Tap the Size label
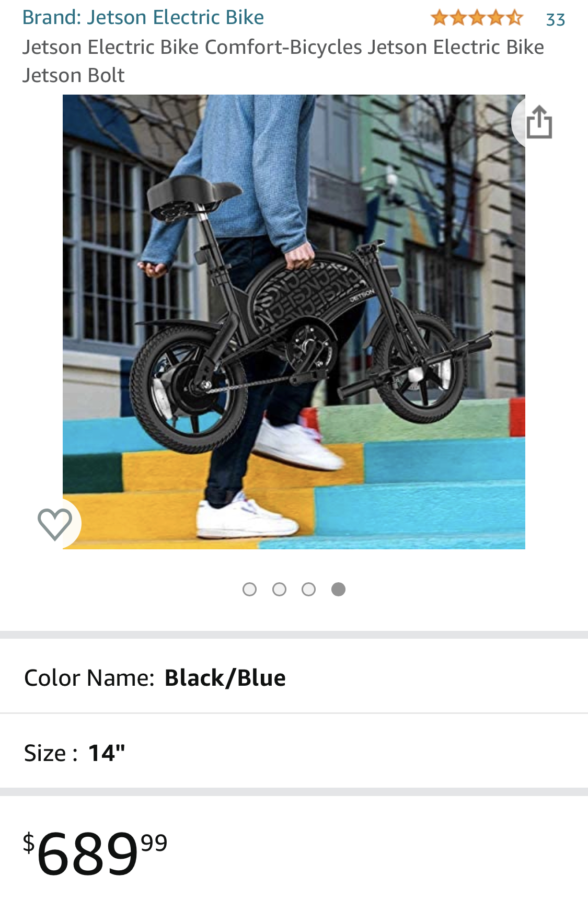This screenshot has height=911, width=588. pyautogui.click(x=51, y=753)
